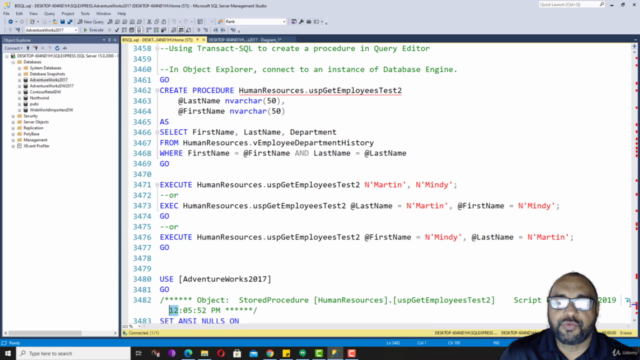Click the Paste clipboard icon
The width and height of the screenshot is (640, 360).
164,22
